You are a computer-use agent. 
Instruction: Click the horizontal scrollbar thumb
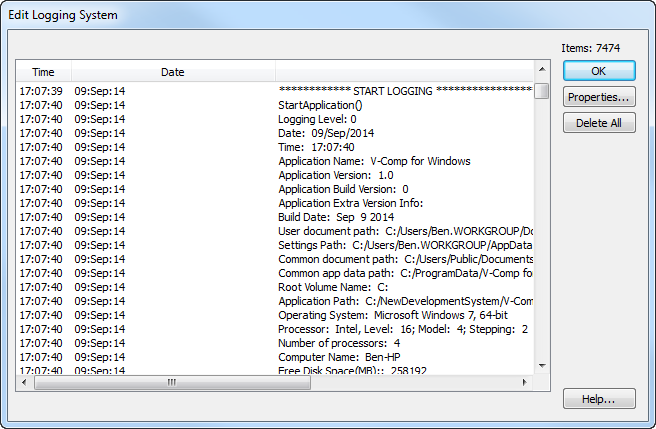(171, 382)
